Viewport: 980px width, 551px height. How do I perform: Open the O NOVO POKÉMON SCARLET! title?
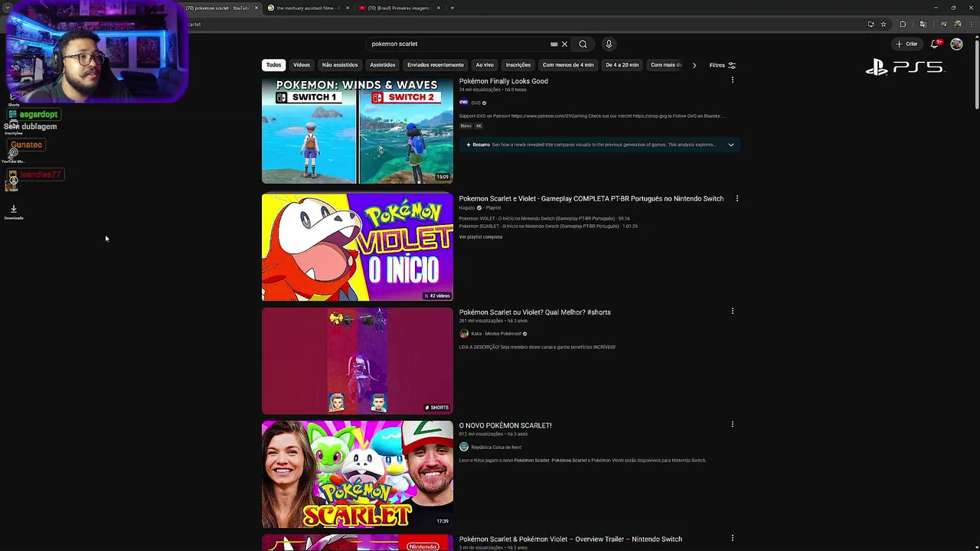tap(505, 425)
